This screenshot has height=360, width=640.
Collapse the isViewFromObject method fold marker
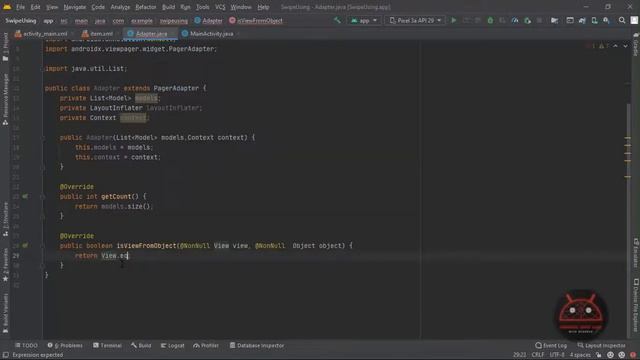pyautogui.click(x=42, y=246)
